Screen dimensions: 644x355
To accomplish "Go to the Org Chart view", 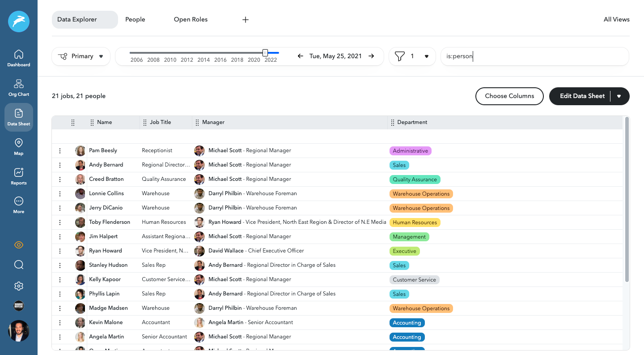I will [19, 88].
